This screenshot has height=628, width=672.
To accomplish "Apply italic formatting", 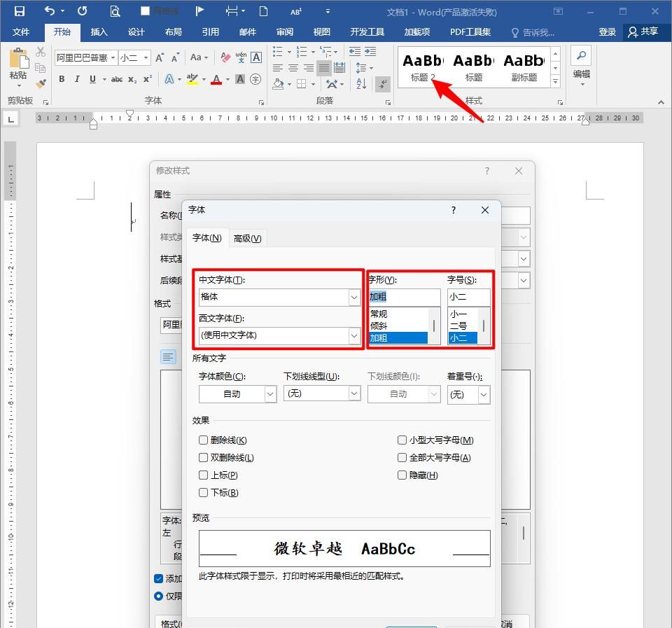I will pyautogui.click(x=77, y=81).
